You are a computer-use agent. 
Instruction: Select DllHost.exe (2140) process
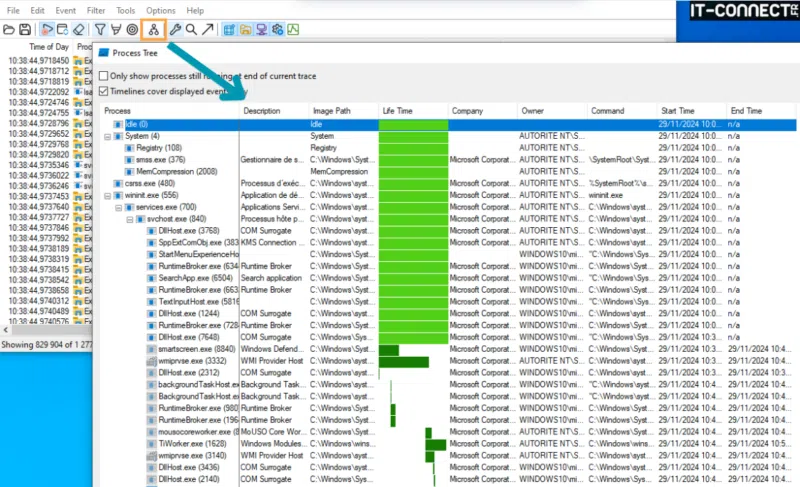point(189,479)
